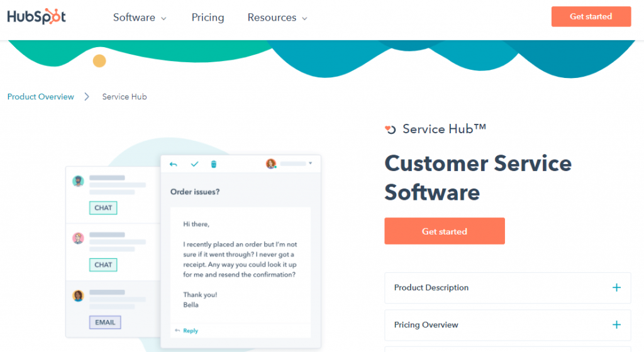This screenshot has width=644, height=352.
Task: Click the checkmark icon in the email mockup
Action: tap(195, 164)
